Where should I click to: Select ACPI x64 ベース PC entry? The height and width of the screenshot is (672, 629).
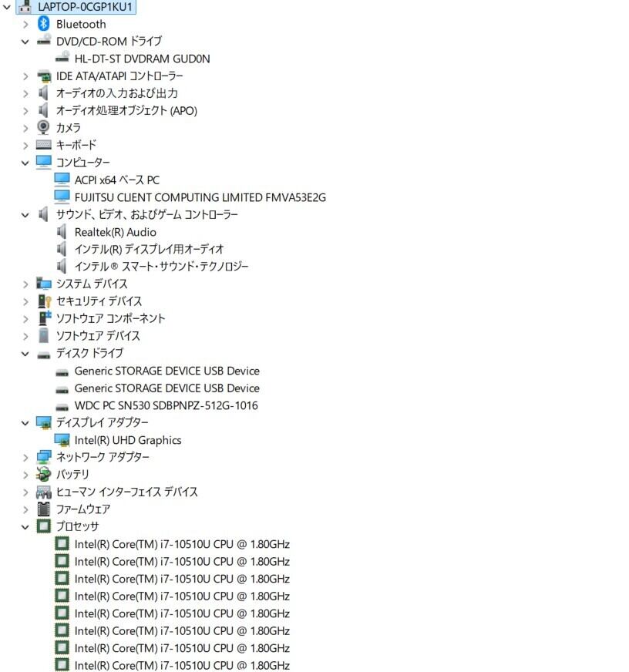coord(116,180)
